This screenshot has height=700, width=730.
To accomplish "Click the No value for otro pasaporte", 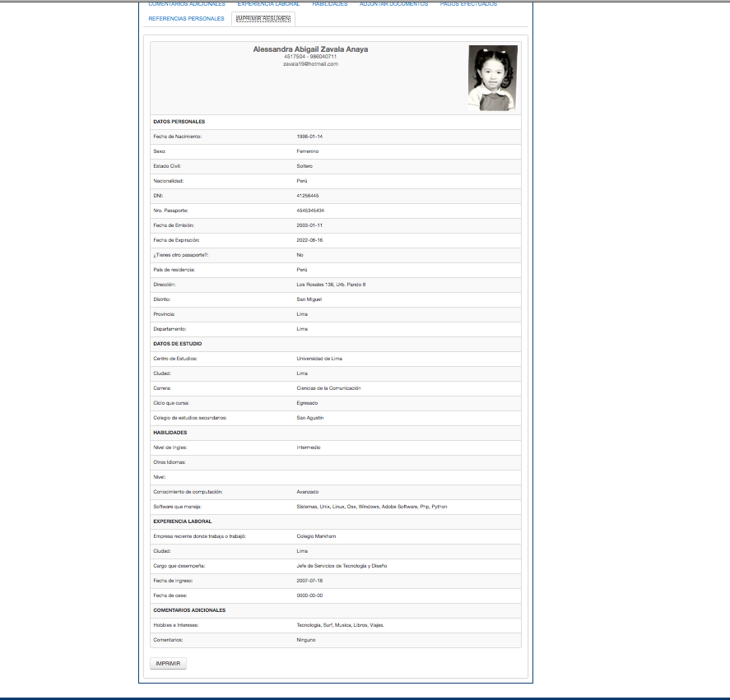I will (x=300, y=255).
